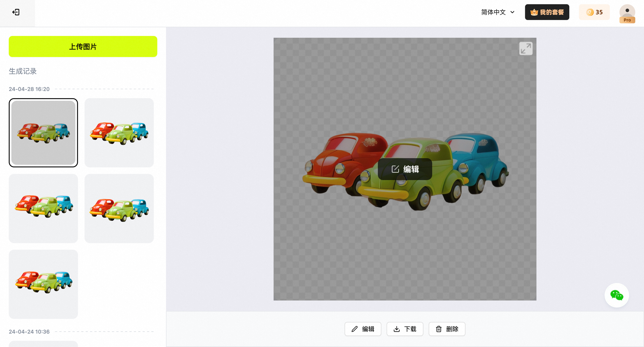The image size is (644, 347).
Task: Open 我的套餐 plan button
Action: coord(547,12)
